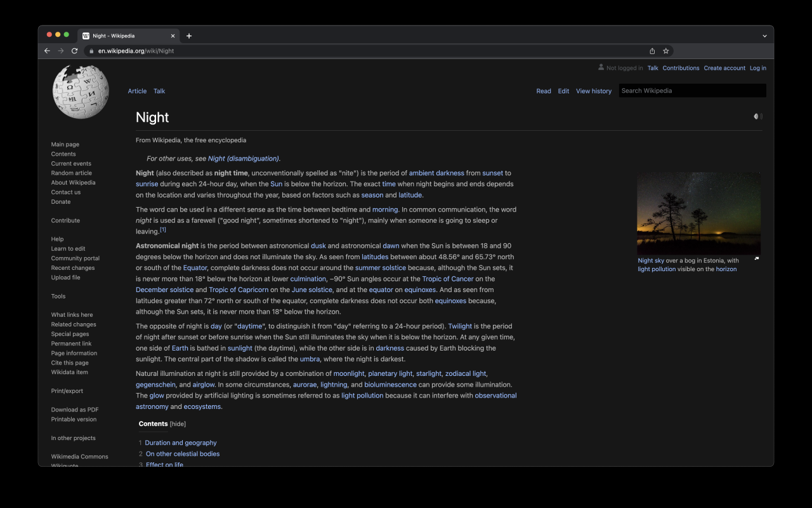Open a Random article from sidebar
This screenshot has width=812, height=508.
click(72, 173)
